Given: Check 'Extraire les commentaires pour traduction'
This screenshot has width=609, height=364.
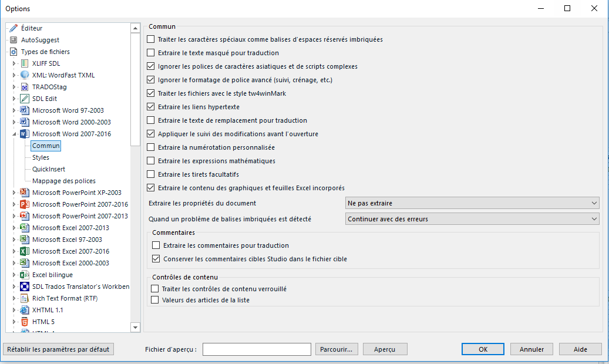Looking at the screenshot, I should point(156,245).
